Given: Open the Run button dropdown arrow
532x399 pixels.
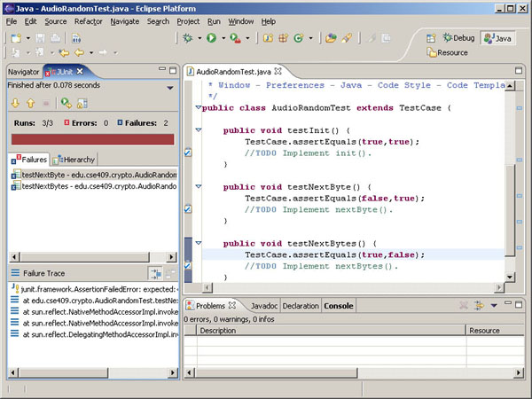Looking at the screenshot, I should (223, 38).
